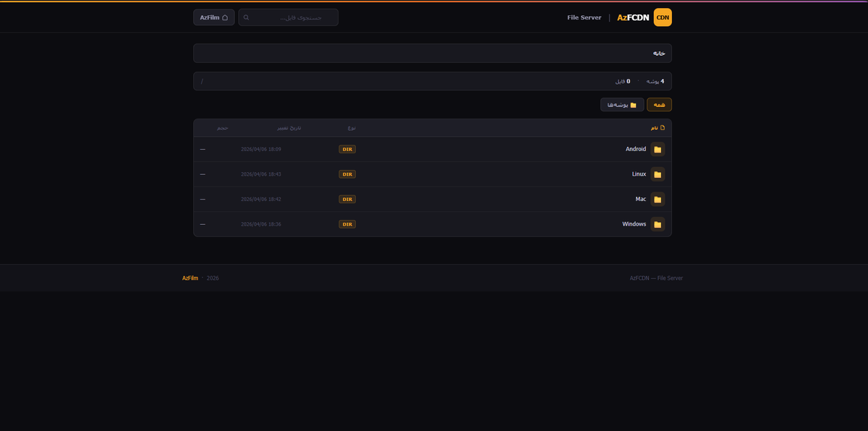Sort by the حجم size column header
868x431 pixels.
tap(223, 127)
